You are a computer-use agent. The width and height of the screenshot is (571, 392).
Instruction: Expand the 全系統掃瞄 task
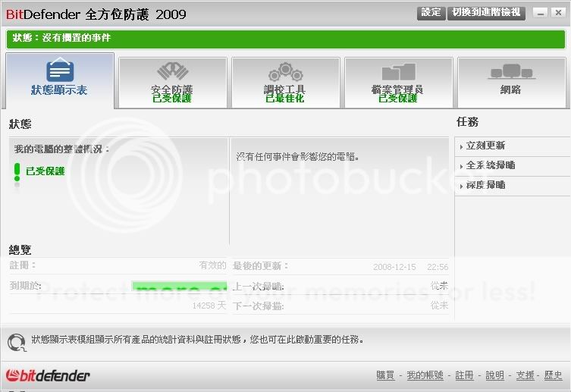(491, 165)
